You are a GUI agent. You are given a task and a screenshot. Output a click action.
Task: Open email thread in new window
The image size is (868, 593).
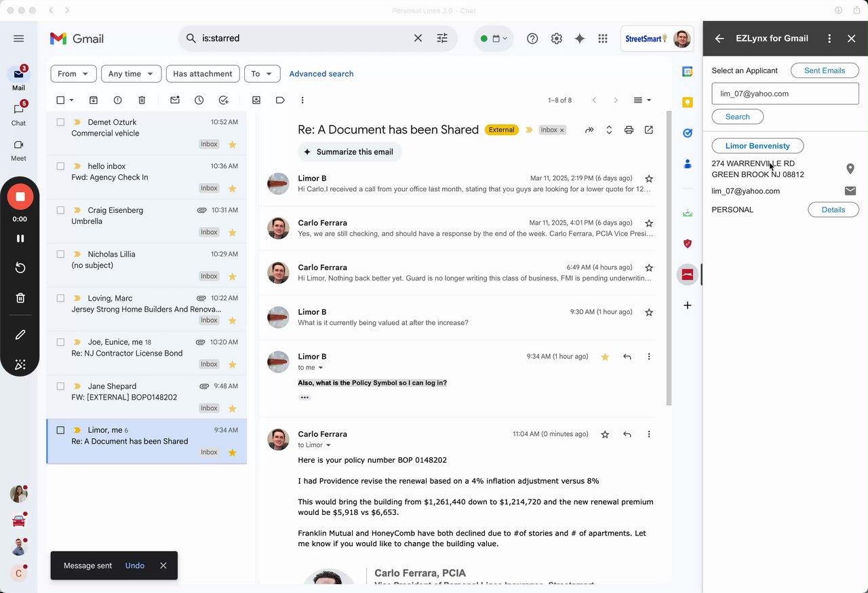(x=649, y=130)
